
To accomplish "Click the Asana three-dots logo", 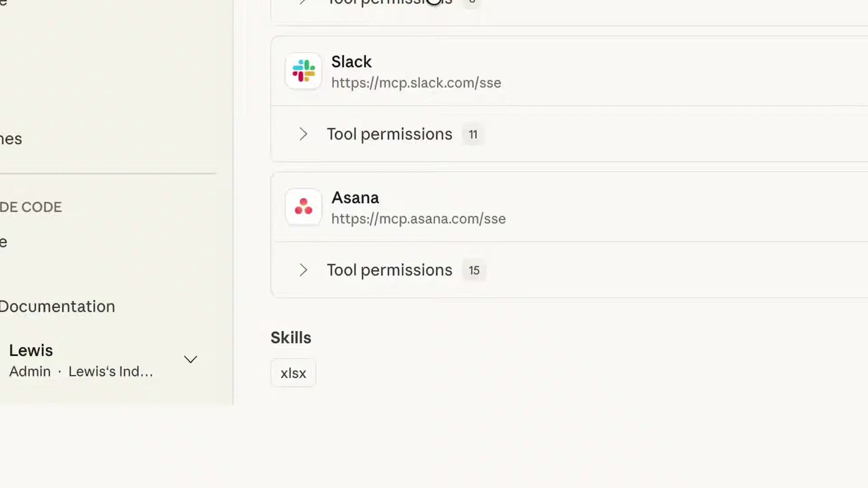I will [303, 207].
